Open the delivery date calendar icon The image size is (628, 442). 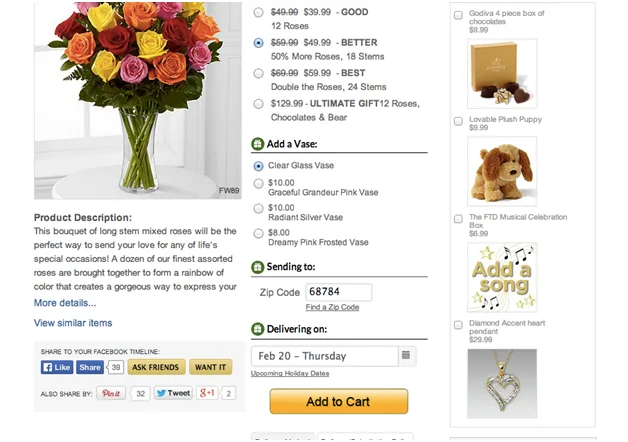407,356
